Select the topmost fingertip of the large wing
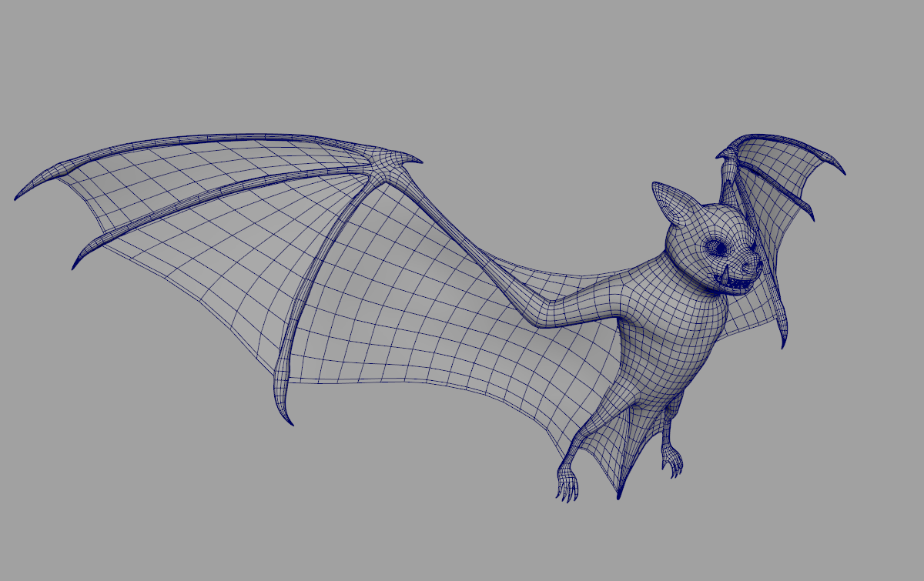 18,197
